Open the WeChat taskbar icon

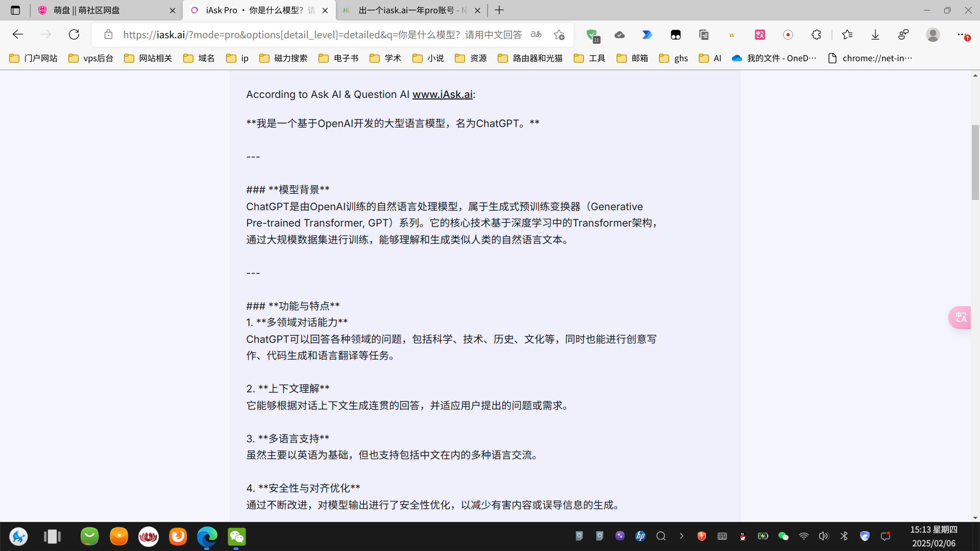pos(236,537)
